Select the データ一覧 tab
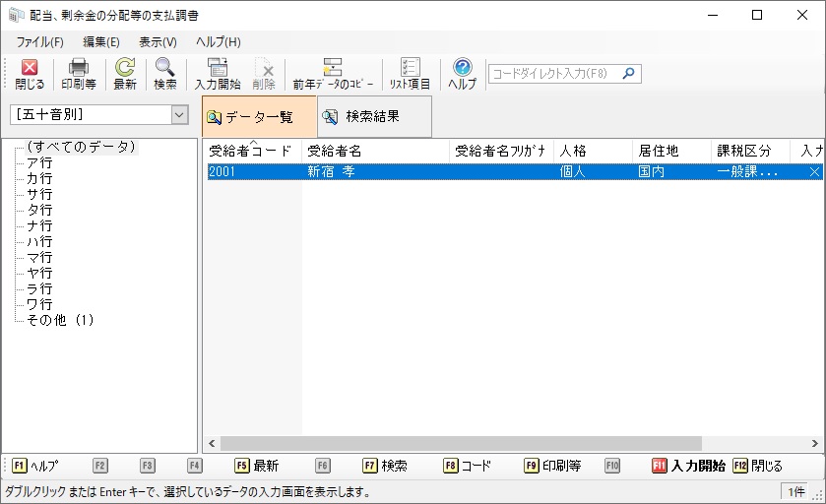The image size is (826, 504). tap(259, 116)
